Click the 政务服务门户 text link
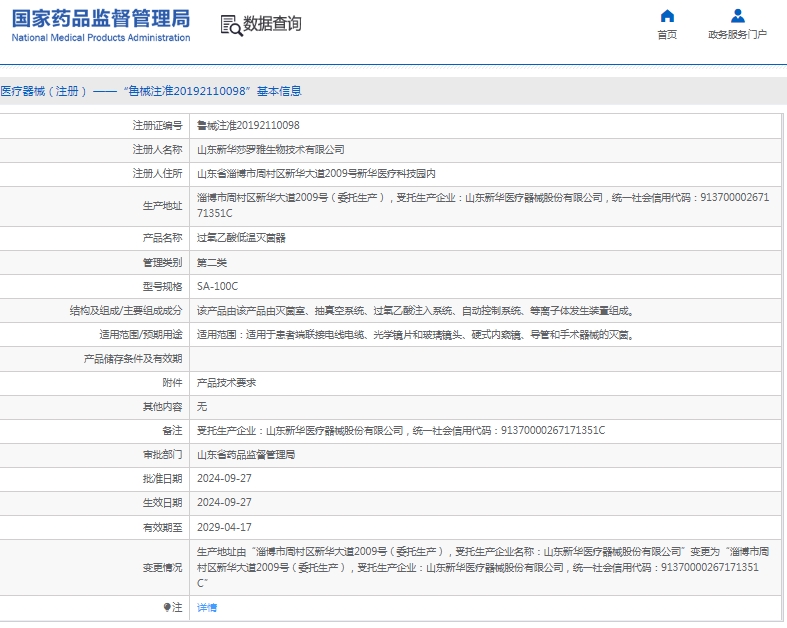787x628 pixels. coord(737,35)
